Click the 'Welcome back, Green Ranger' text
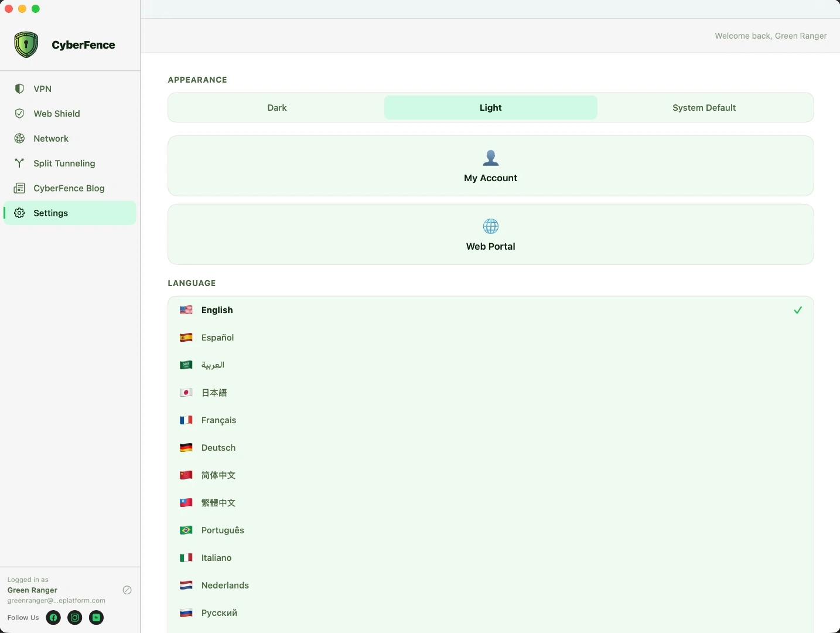Viewport: 840px width, 633px height. [x=771, y=36]
